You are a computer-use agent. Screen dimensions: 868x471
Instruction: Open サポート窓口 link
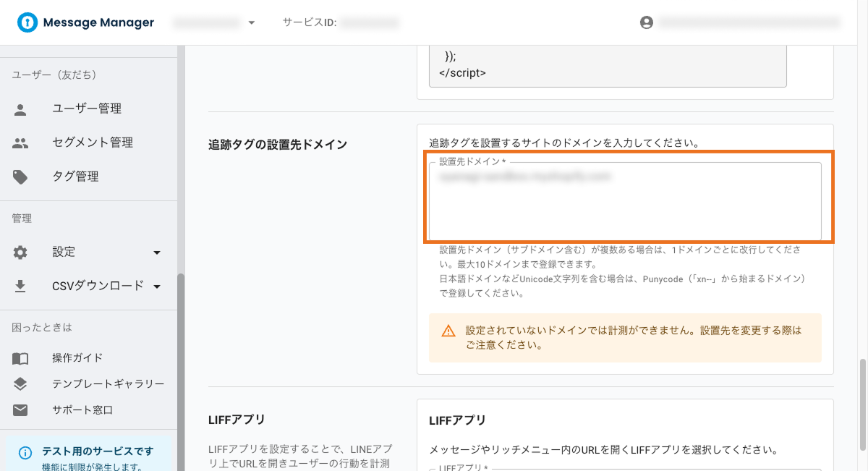[82, 410]
